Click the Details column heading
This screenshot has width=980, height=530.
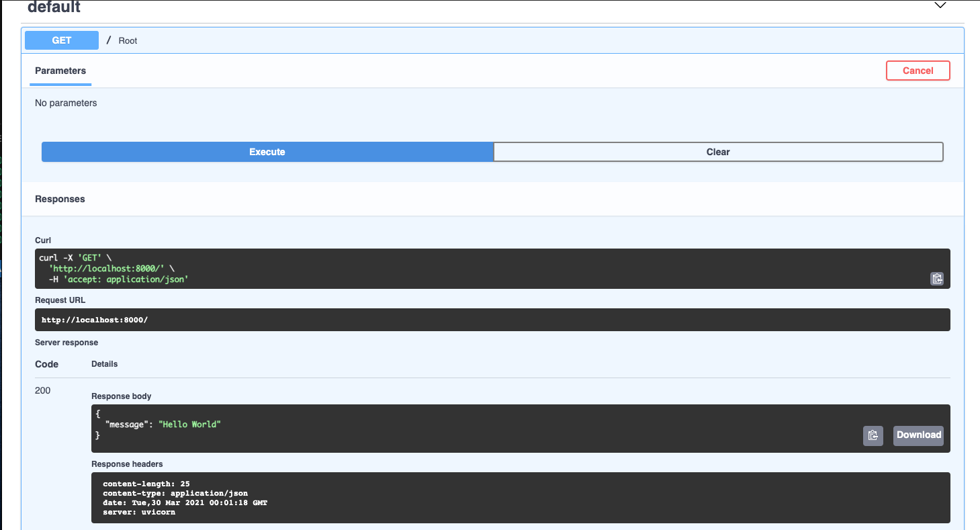click(104, 364)
